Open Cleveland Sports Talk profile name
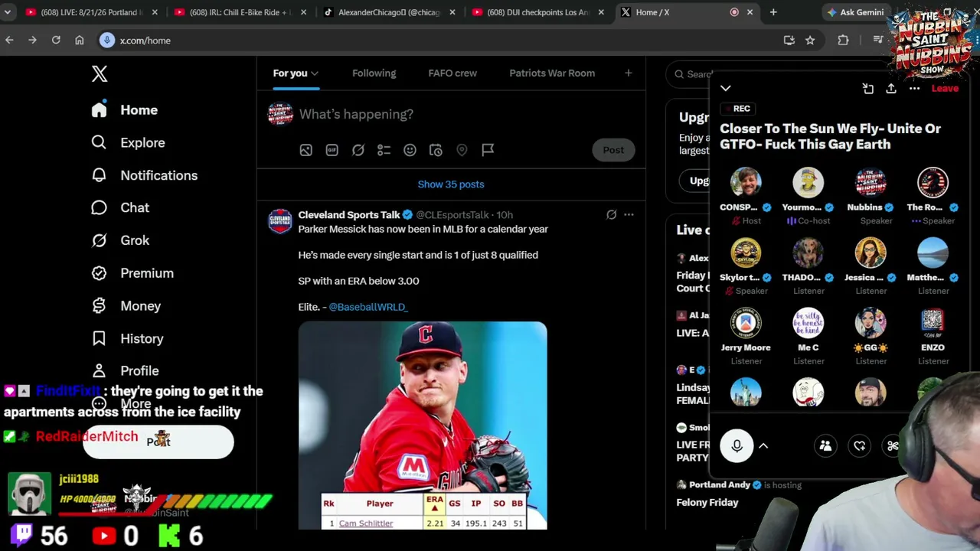980x551 pixels. coord(349,215)
